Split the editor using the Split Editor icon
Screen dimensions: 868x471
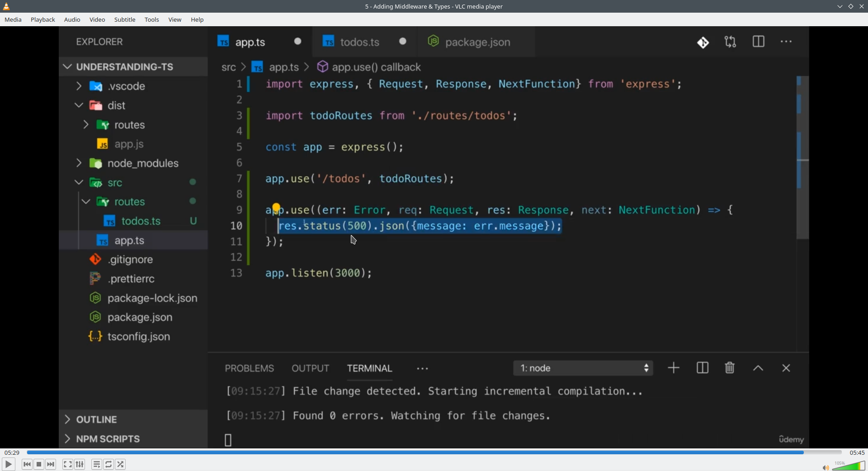[x=759, y=41]
